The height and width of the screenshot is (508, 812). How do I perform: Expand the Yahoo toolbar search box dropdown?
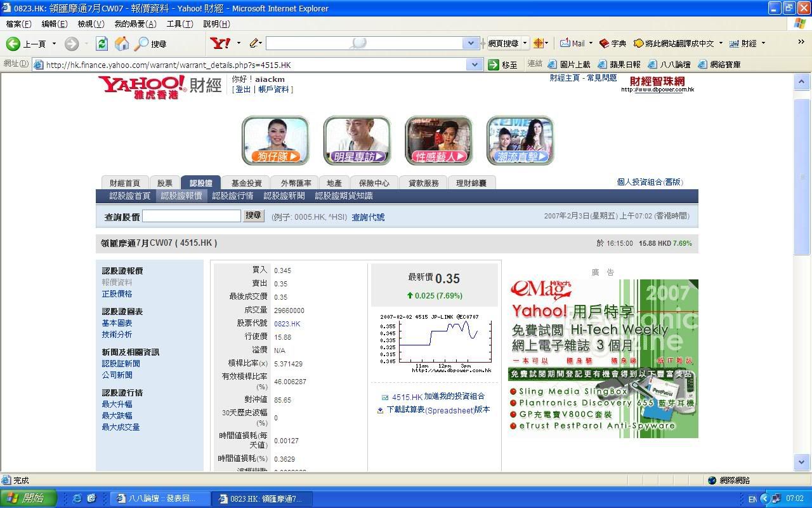click(x=471, y=43)
